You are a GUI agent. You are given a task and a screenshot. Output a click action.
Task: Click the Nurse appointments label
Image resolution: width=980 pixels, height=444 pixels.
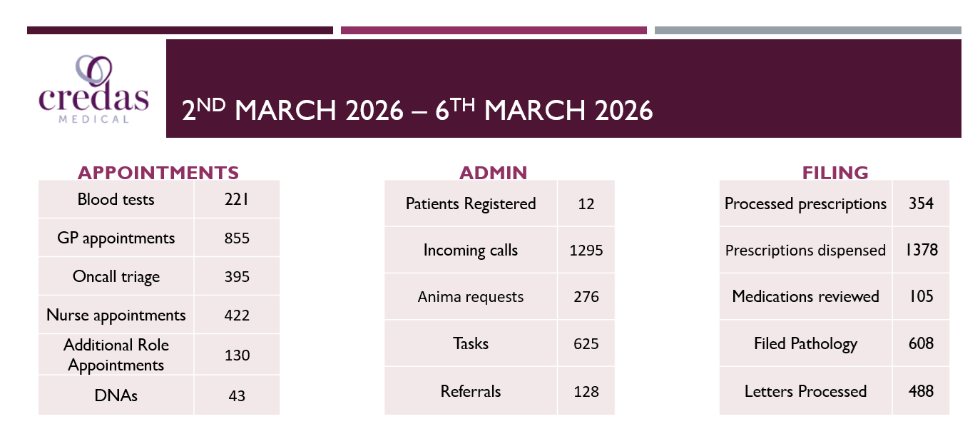pyautogui.click(x=116, y=315)
